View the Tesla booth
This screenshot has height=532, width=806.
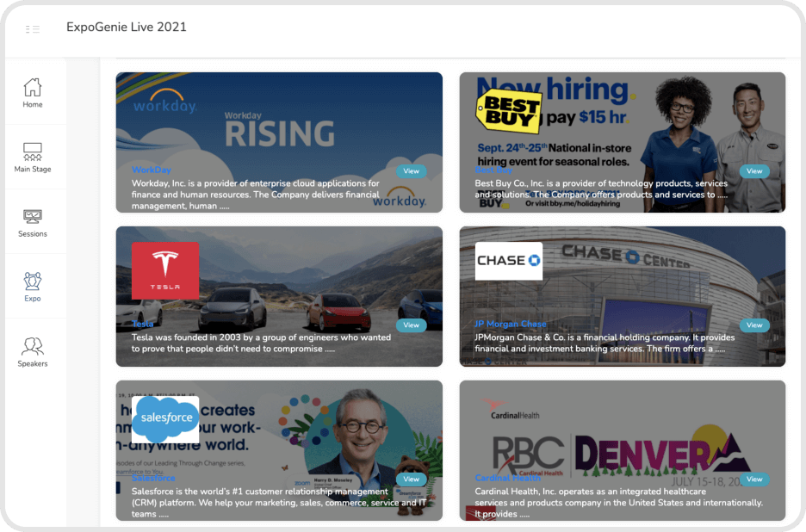(412, 325)
